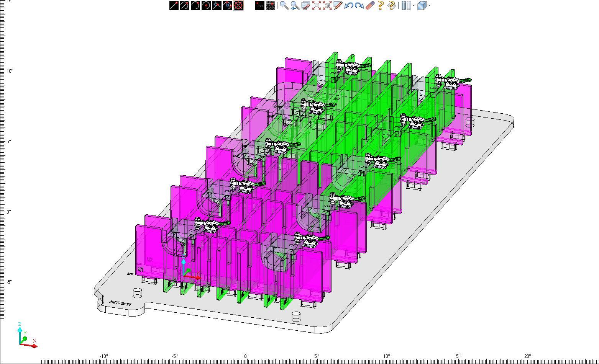Select the tangent arc snap tool
The image size is (599, 364).
tap(184, 5)
